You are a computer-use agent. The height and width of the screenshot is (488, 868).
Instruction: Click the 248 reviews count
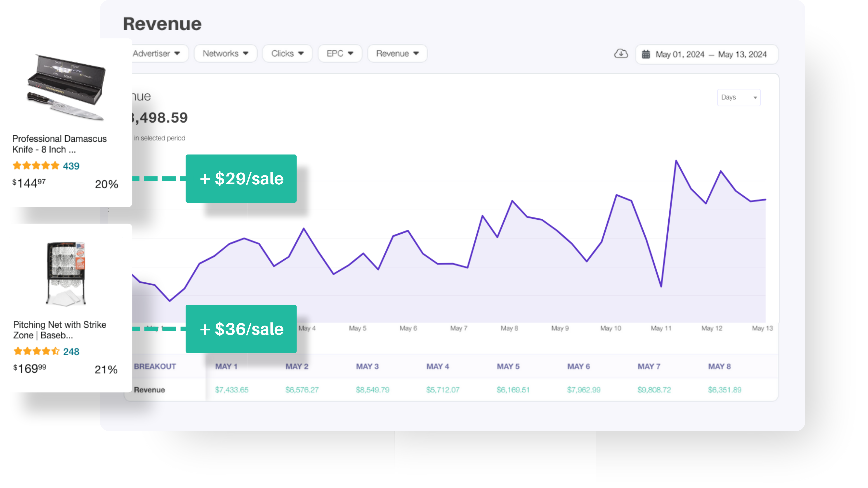pyautogui.click(x=71, y=352)
